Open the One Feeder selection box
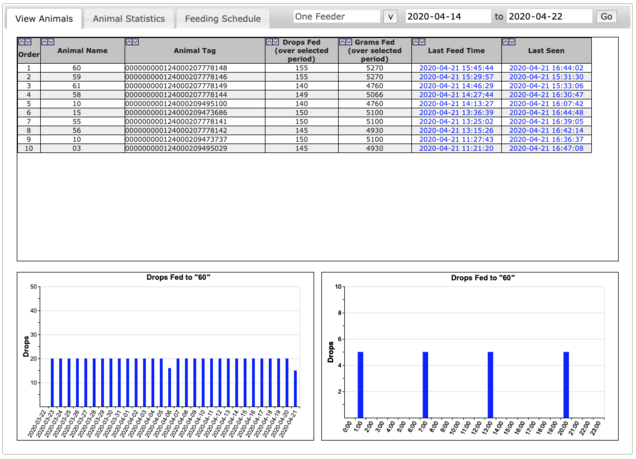Image resolution: width=636 pixels, height=459 pixels. point(337,16)
